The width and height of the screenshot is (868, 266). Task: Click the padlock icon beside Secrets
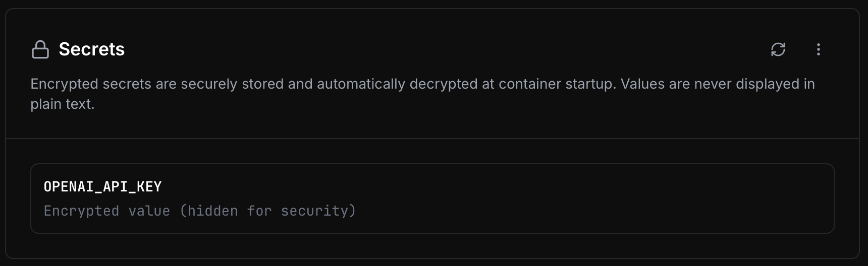coord(40,49)
